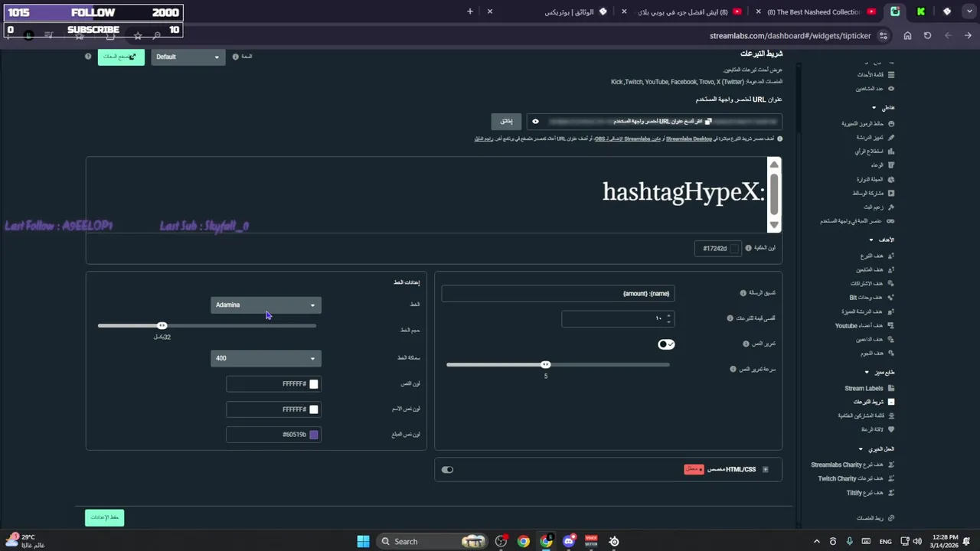980x551 pixels.
Task: Click the background color #17242d swatch
Action: 735,249
